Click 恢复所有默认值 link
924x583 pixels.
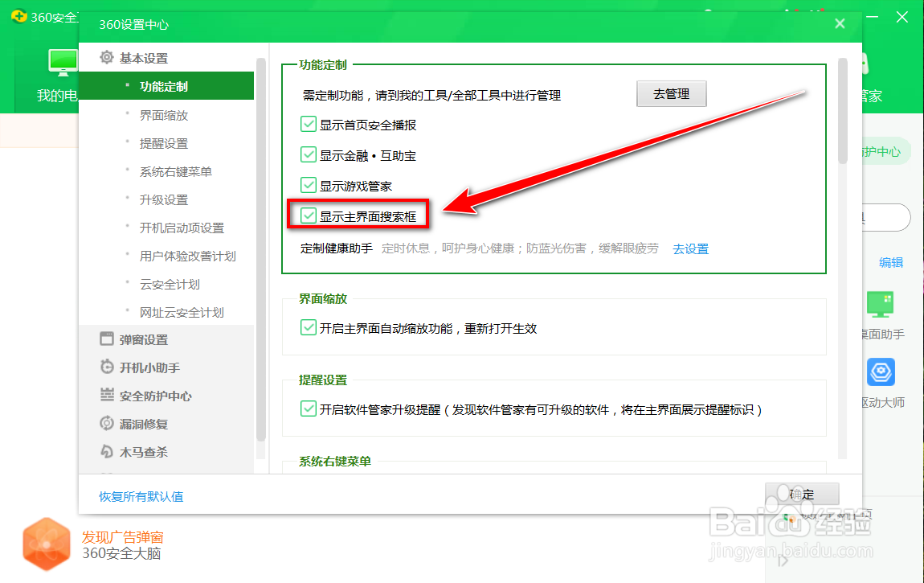point(141,496)
